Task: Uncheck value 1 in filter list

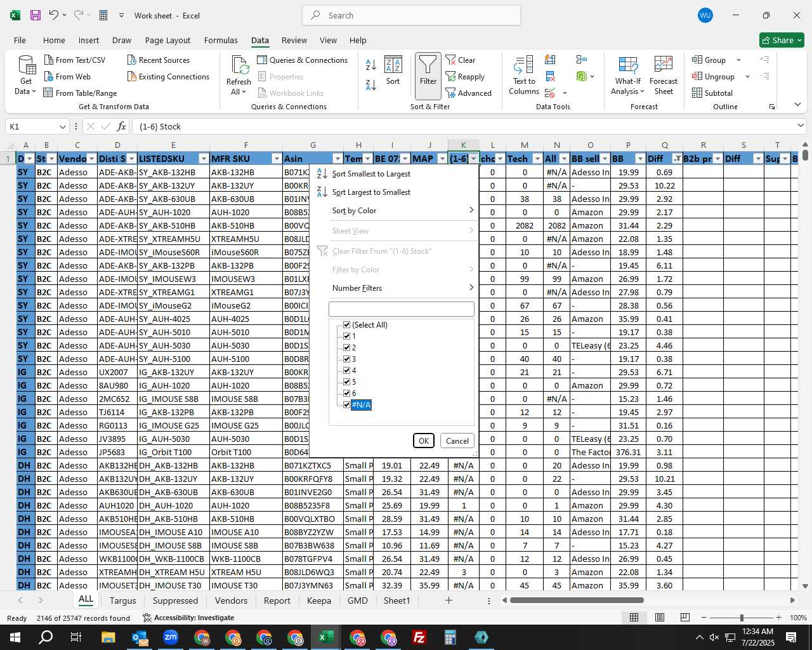Action: pyautogui.click(x=346, y=336)
